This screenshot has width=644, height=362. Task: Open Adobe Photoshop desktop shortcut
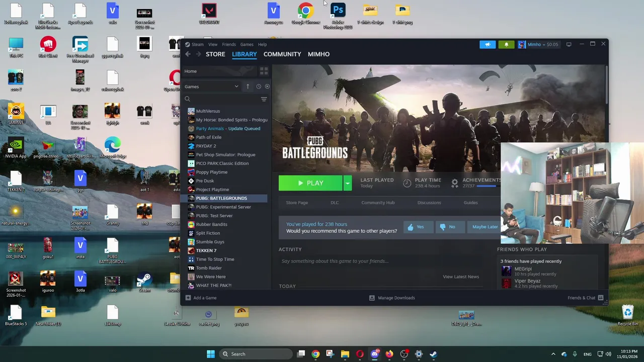(338, 16)
